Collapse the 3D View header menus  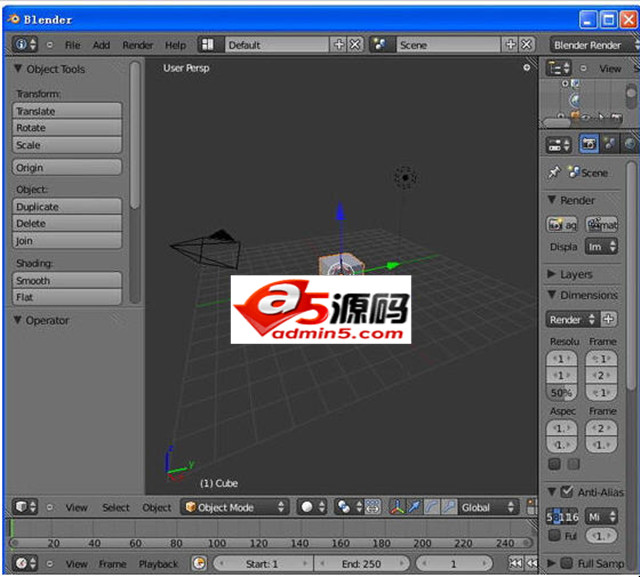[50, 507]
